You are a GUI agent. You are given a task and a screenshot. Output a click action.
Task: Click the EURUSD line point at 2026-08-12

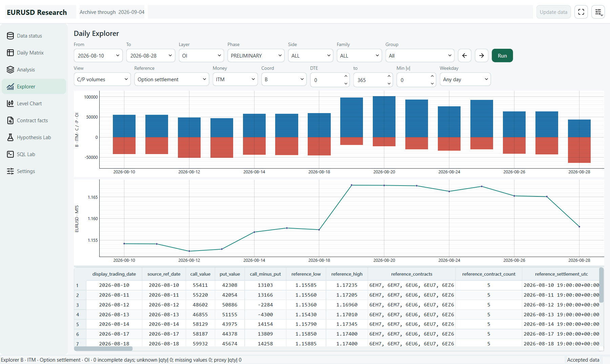pos(189,251)
